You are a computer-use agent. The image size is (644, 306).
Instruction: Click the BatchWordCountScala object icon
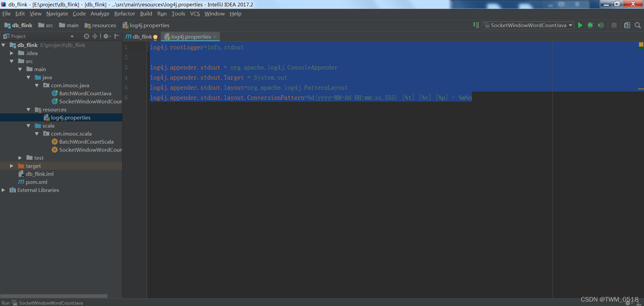(x=55, y=142)
